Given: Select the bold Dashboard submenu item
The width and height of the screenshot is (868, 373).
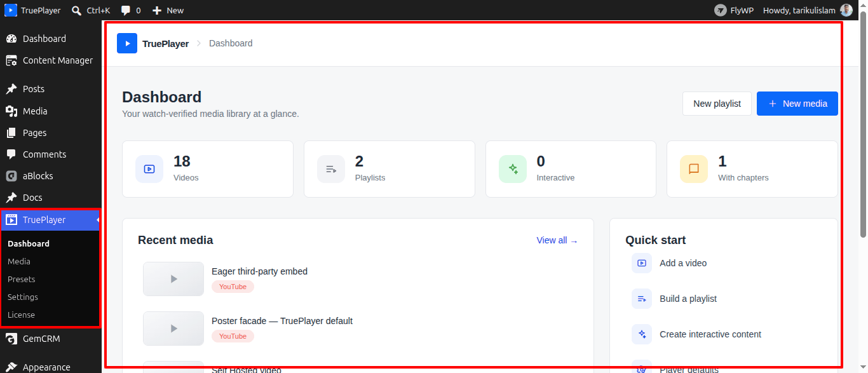Looking at the screenshot, I should [x=29, y=243].
